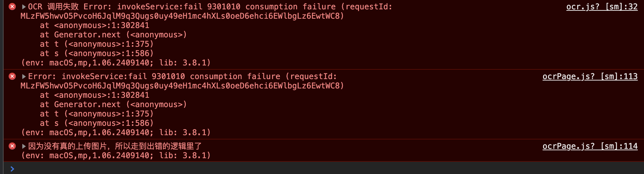This screenshot has height=174, width=644.
Task: Click the blue console prompt chevron
Action: (x=12, y=169)
